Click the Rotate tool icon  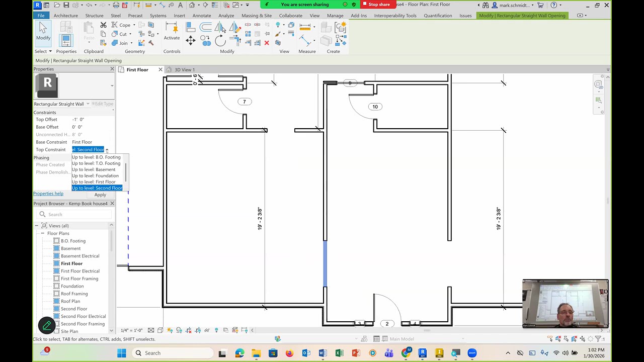click(x=220, y=41)
